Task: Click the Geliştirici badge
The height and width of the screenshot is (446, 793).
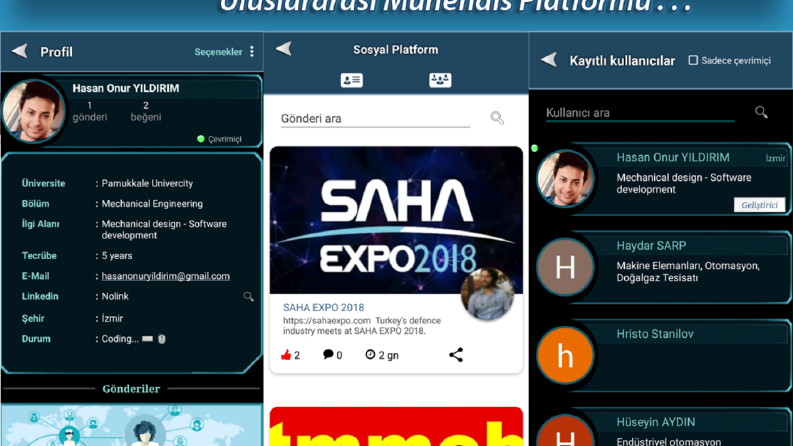Action: coord(759,205)
